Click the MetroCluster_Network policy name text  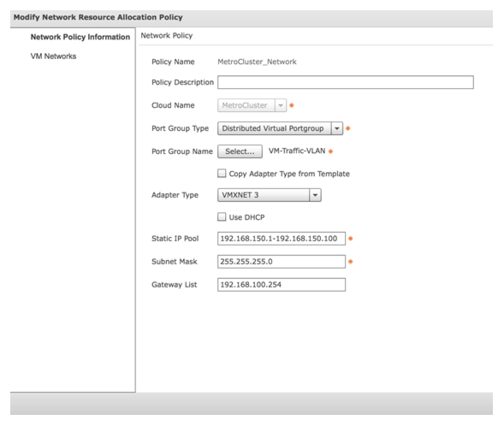tap(258, 62)
